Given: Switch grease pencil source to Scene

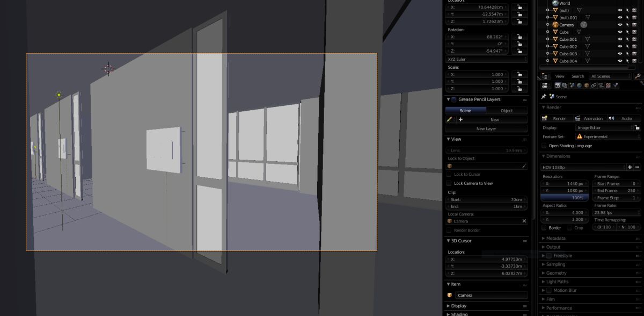Looking at the screenshot, I should 466,110.
